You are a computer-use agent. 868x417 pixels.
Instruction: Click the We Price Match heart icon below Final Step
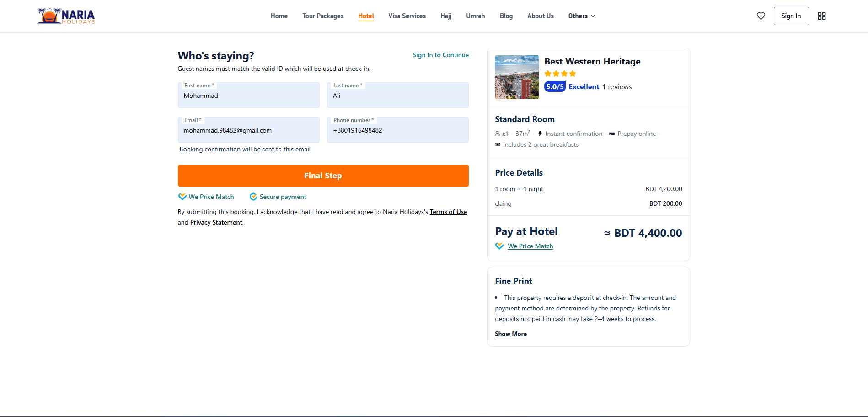click(x=182, y=197)
